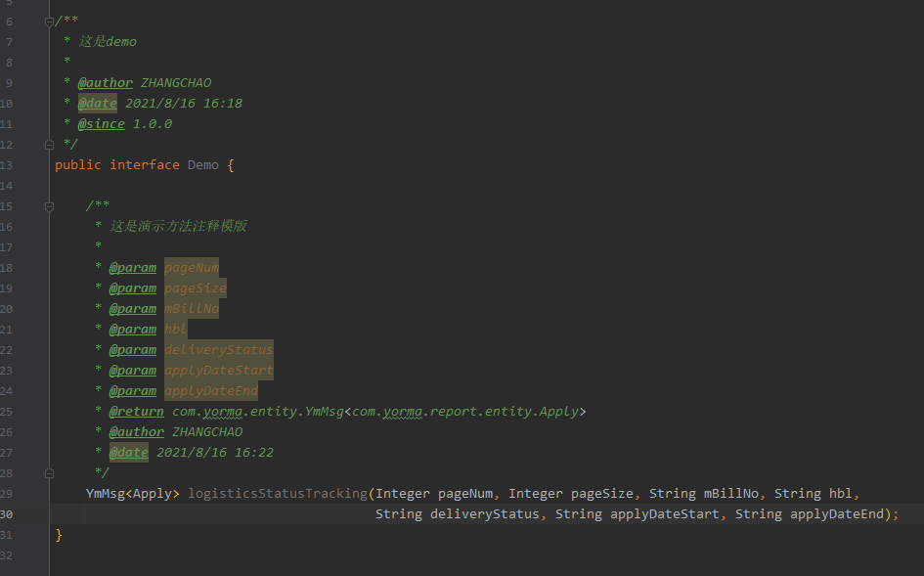Click highlighted 'hbl' in Javadoc
Screen dimensions: 924x576
pos(176,329)
